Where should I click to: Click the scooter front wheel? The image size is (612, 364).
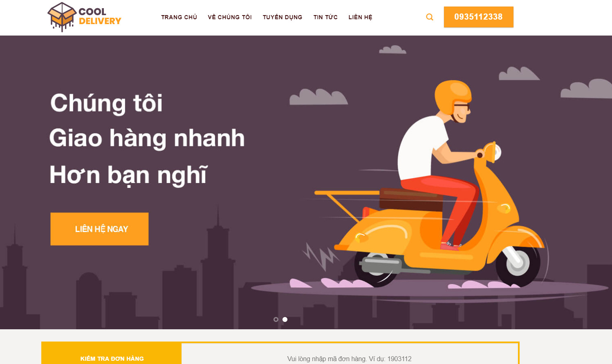tap(518, 261)
